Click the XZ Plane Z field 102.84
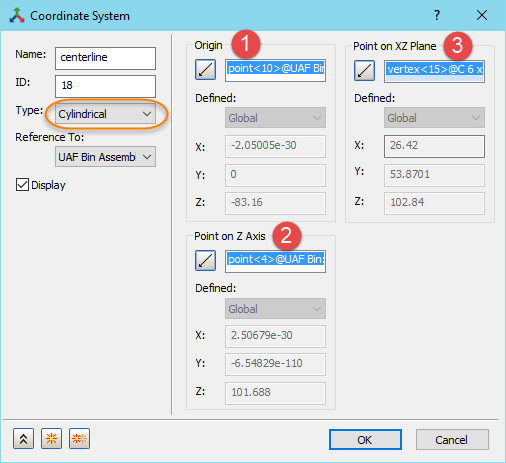506x463 pixels. click(434, 203)
